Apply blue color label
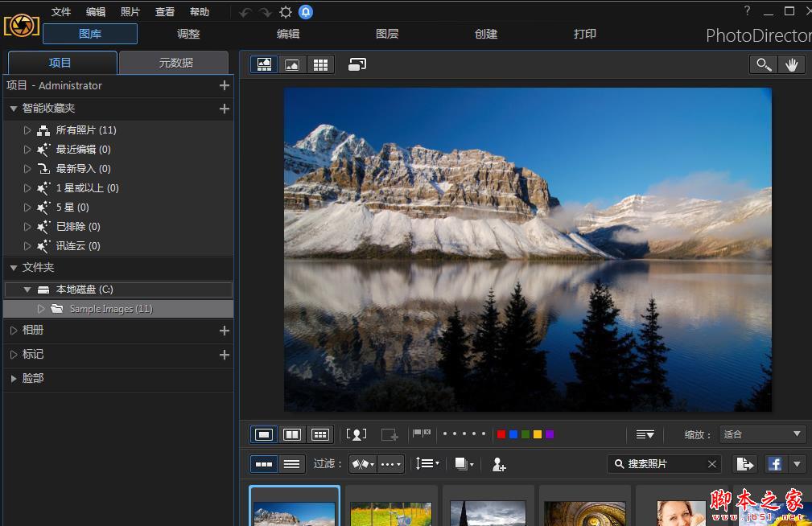This screenshot has height=526, width=812. 513,434
